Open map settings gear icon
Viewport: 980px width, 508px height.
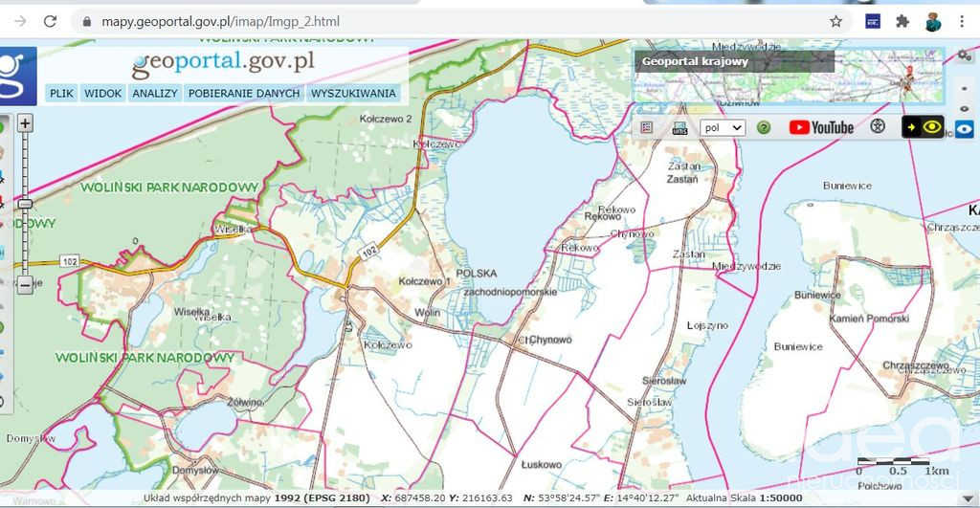[965, 55]
